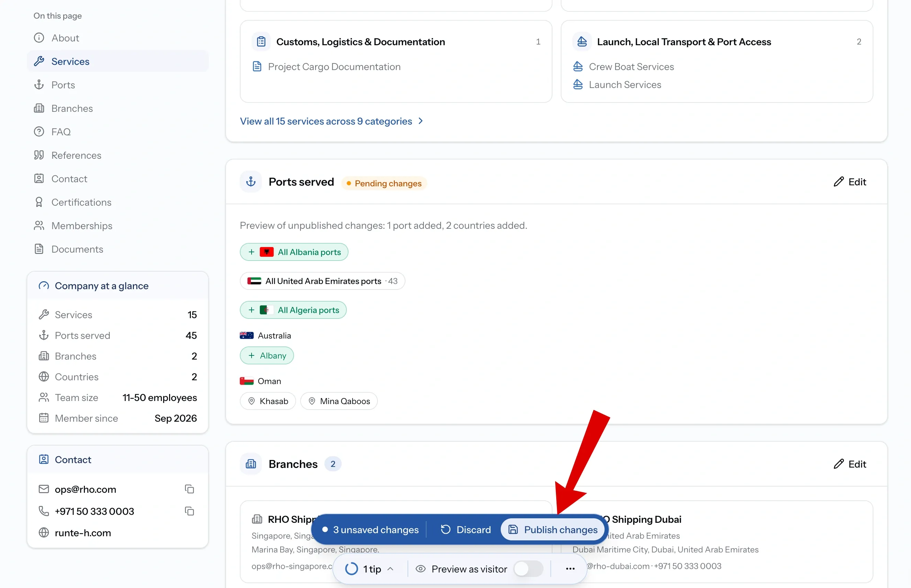Open View all 15 services across 9 categories

tap(332, 121)
